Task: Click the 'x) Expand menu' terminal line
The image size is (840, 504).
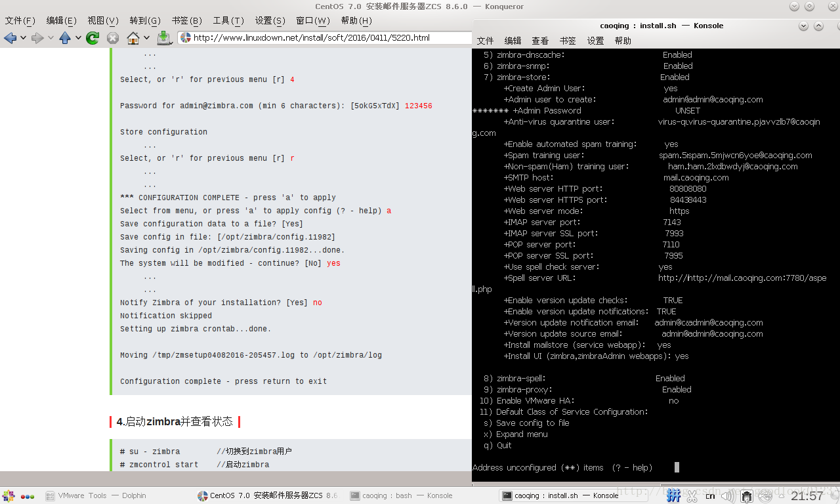Action: [516, 434]
